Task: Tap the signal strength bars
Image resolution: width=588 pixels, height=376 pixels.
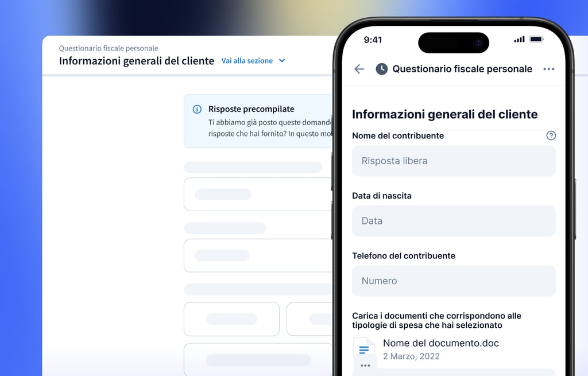Action: click(x=519, y=39)
